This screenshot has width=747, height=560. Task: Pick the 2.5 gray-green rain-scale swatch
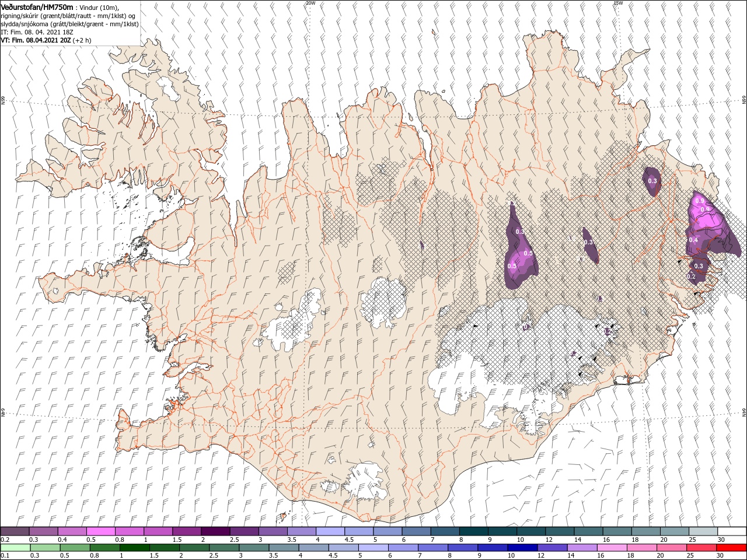click(x=224, y=548)
